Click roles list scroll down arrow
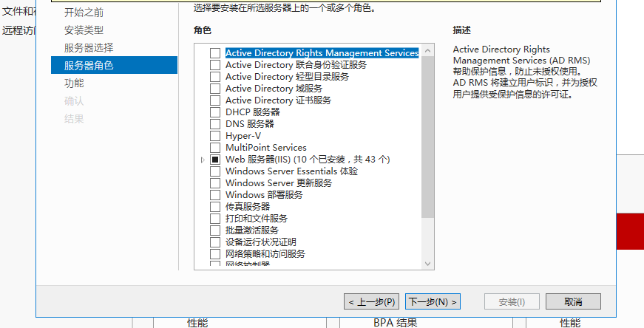The width and height of the screenshot is (644, 328). 427,264
